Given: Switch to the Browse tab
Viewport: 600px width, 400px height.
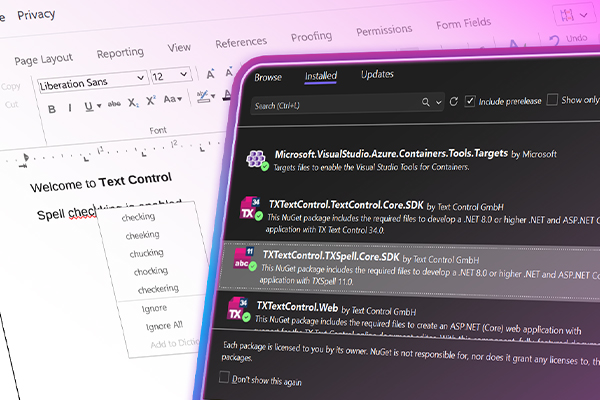Looking at the screenshot, I should [x=268, y=77].
